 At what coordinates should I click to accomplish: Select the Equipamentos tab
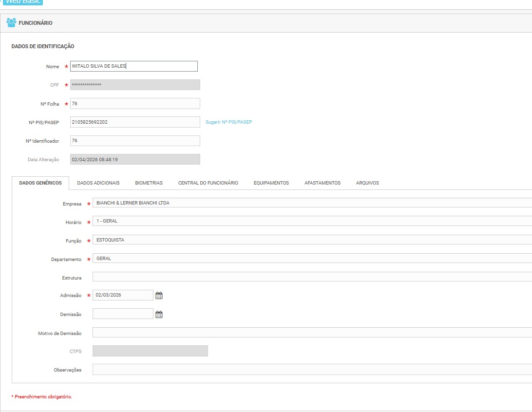pos(271,183)
